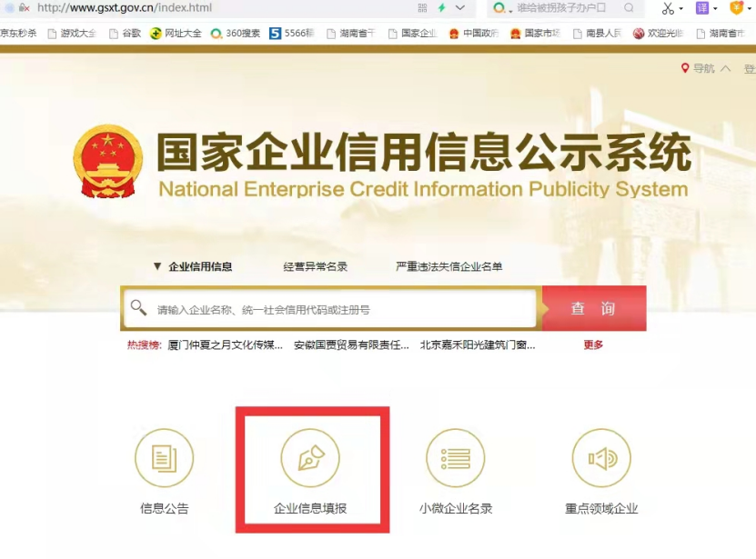Viewport: 756px width, 559px height.
Task: Open the 京东秒杀 bookmark
Action: (x=18, y=34)
